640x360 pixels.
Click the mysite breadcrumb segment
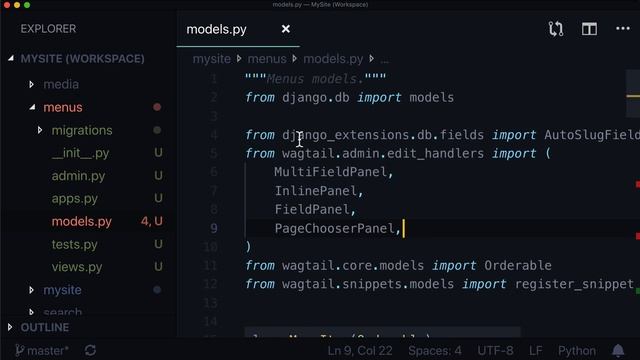211,59
